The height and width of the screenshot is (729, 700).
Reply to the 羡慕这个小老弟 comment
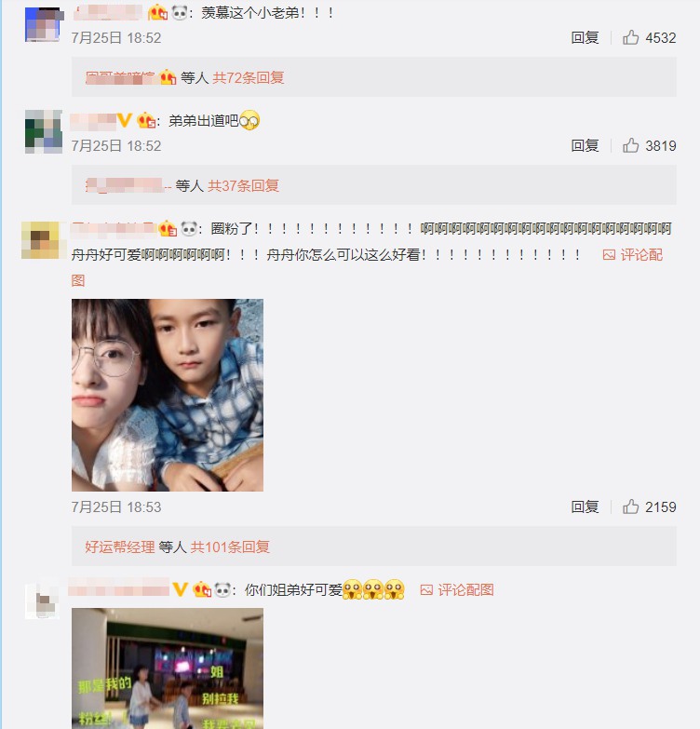585,37
